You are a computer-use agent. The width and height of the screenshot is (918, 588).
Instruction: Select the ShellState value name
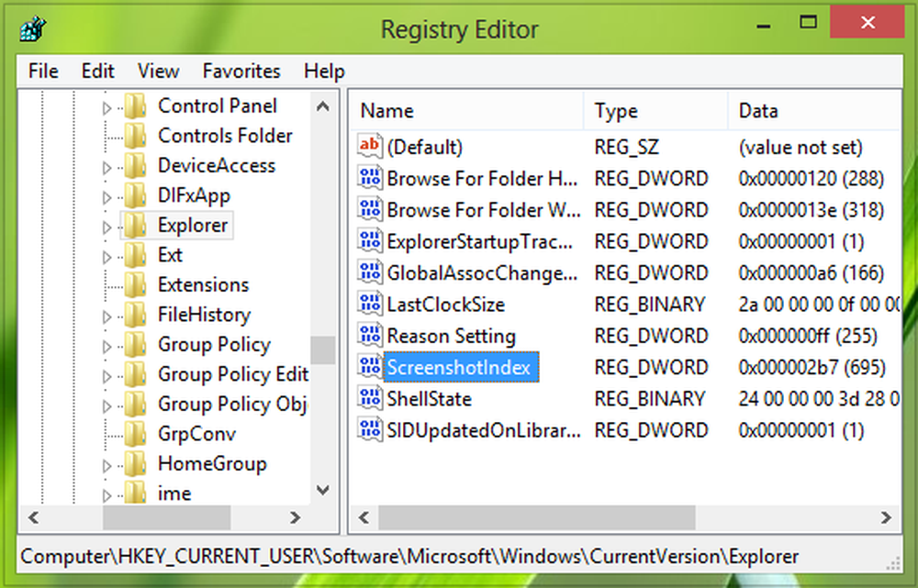429,399
